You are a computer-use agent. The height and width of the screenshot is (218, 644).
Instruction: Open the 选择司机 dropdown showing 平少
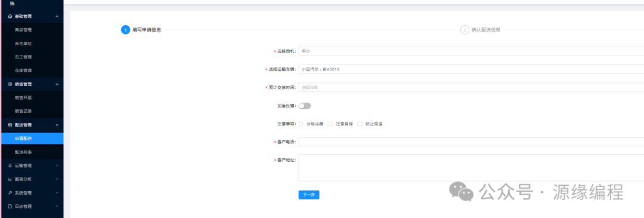pos(471,51)
